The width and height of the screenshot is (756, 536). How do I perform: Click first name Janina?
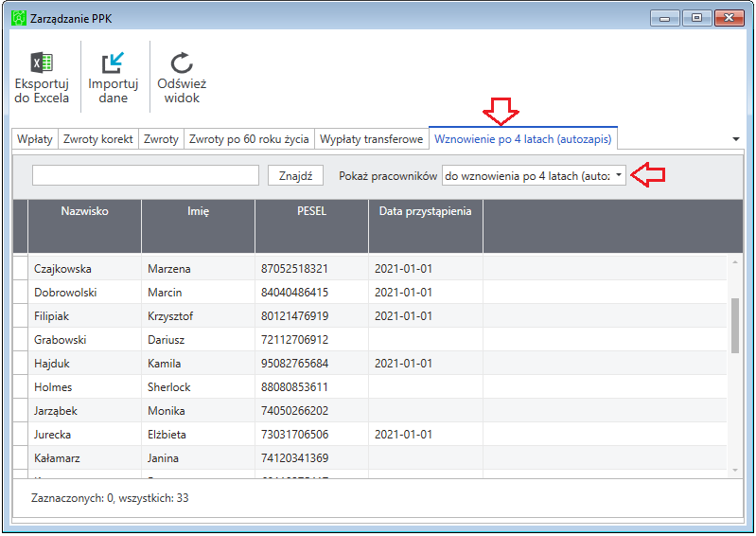pyautogui.click(x=163, y=457)
